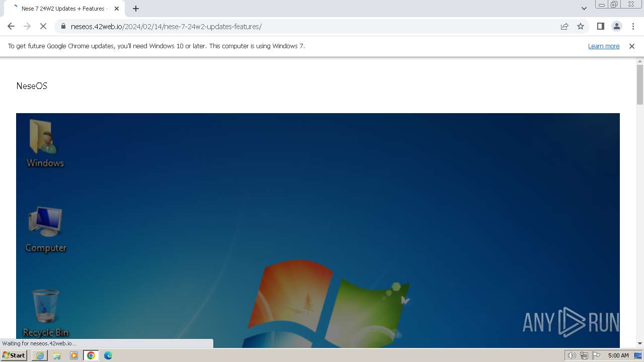Go back to the previous page

click(x=11, y=26)
